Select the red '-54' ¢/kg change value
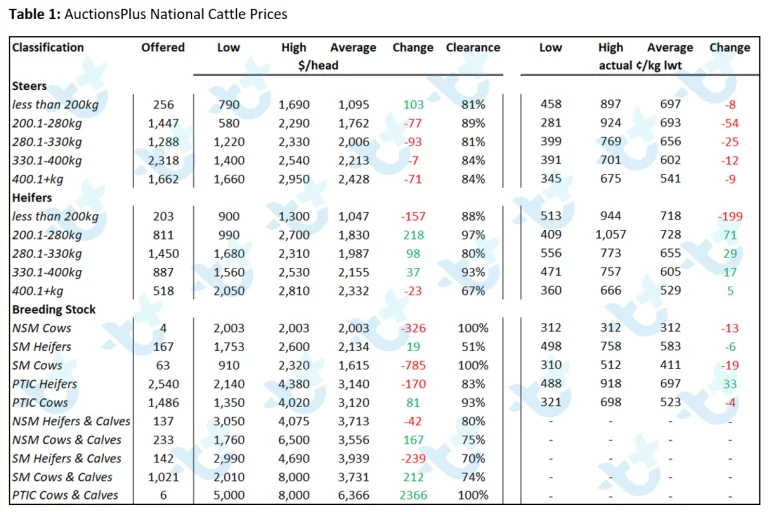Viewport: 768px width, 512px height. 730,123
